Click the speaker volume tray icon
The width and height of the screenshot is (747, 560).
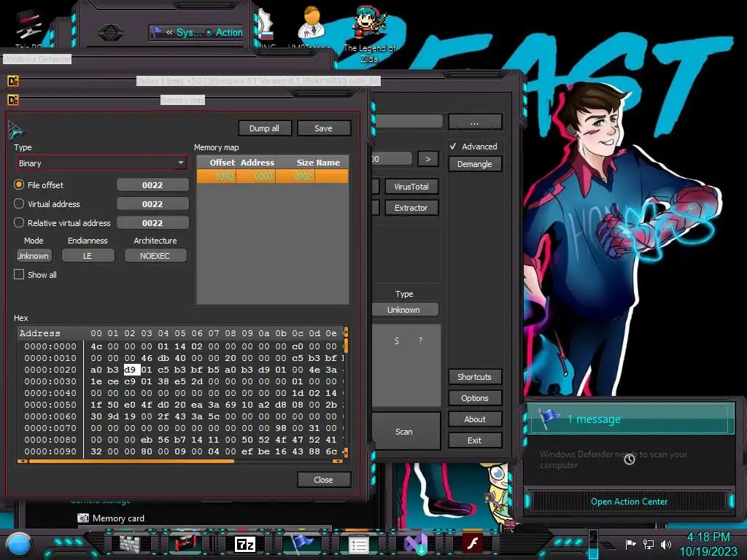(665, 544)
